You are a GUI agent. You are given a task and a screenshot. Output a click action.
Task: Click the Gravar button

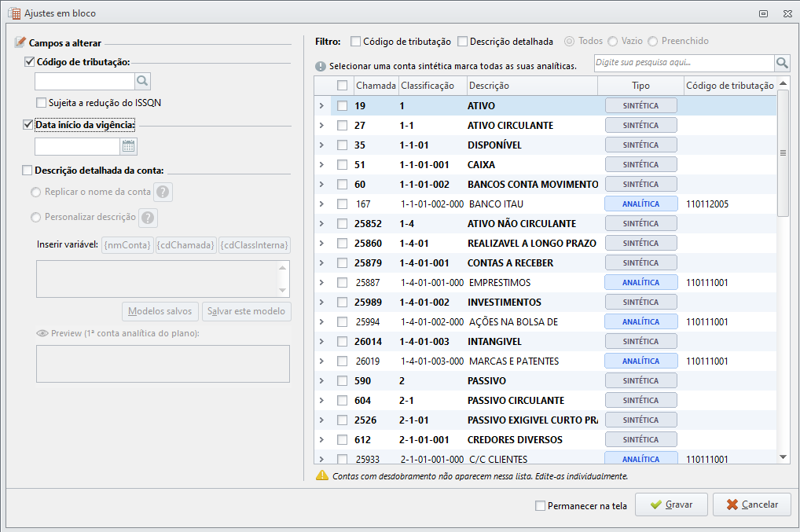[x=671, y=504]
